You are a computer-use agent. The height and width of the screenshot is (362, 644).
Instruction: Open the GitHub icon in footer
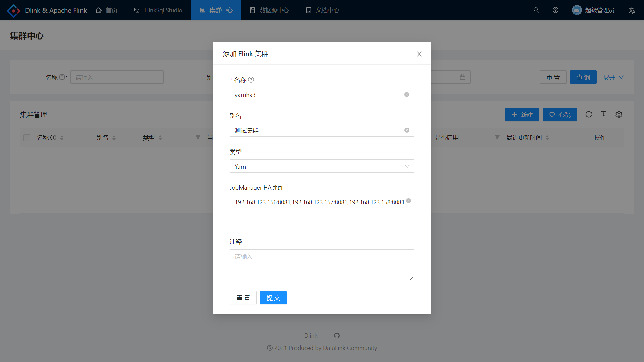pyautogui.click(x=337, y=336)
